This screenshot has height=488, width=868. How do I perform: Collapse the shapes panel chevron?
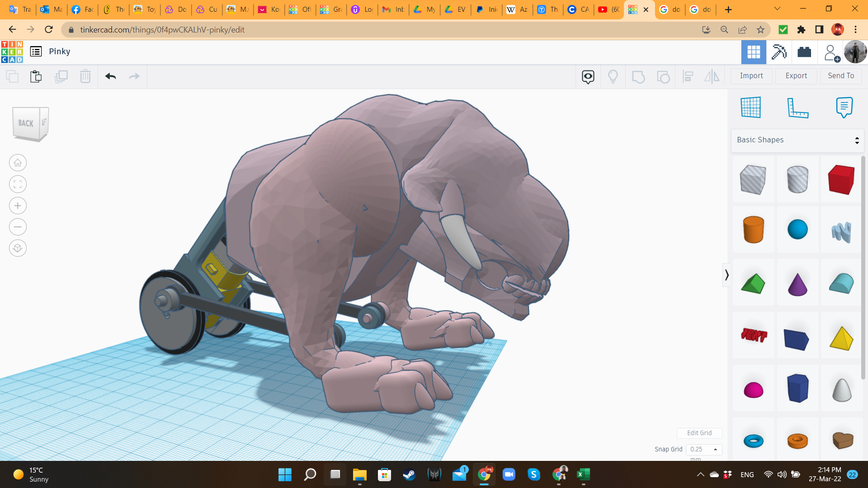click(726, 275)
